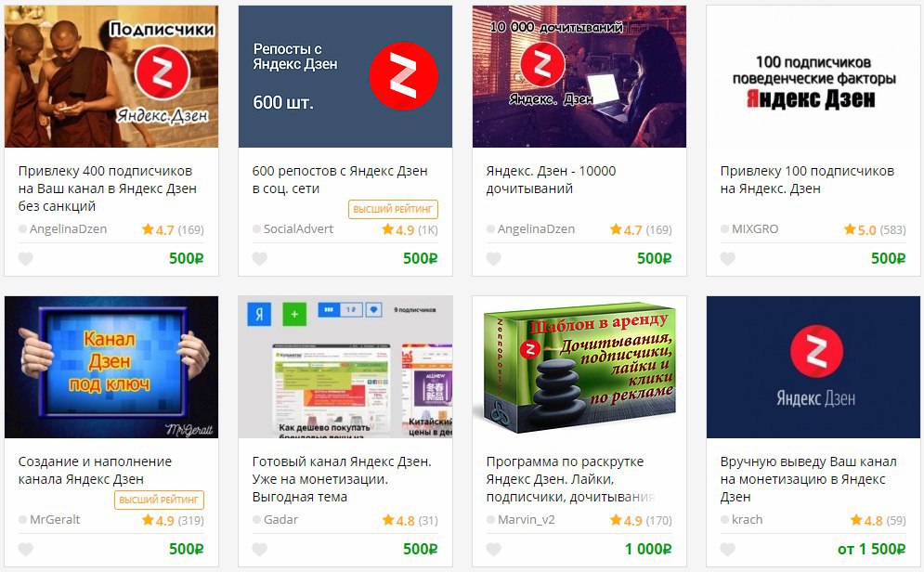Favorite the 400 подписчиков listing heart

pos(25,259)
